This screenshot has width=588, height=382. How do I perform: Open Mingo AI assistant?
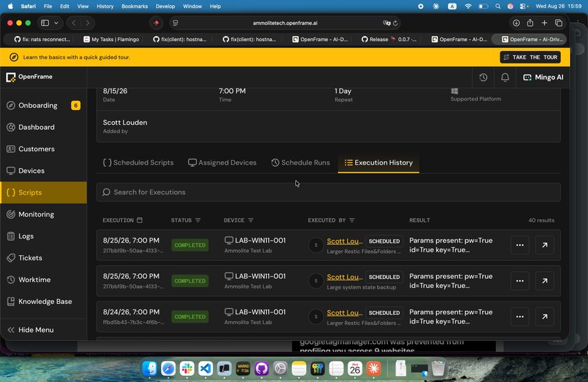pyautogui.click(x=543, y=77)
